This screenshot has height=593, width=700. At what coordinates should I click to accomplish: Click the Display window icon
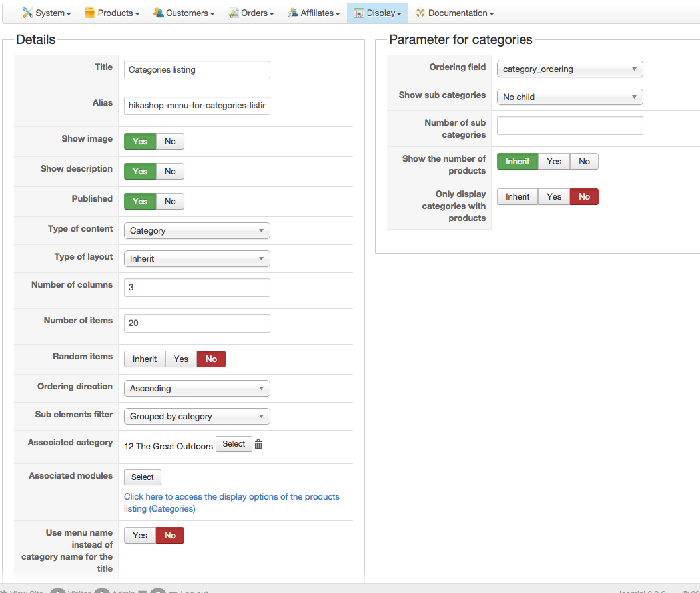click(x=359, y=13)
